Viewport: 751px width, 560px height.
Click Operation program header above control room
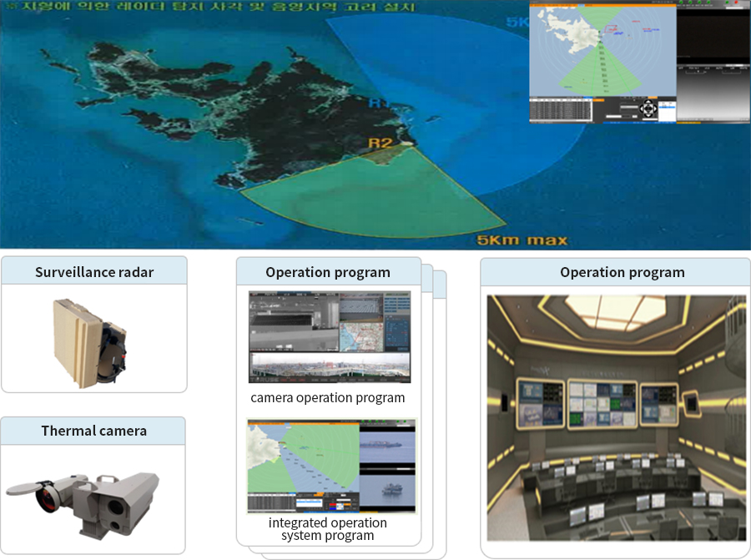click(622, 272)
